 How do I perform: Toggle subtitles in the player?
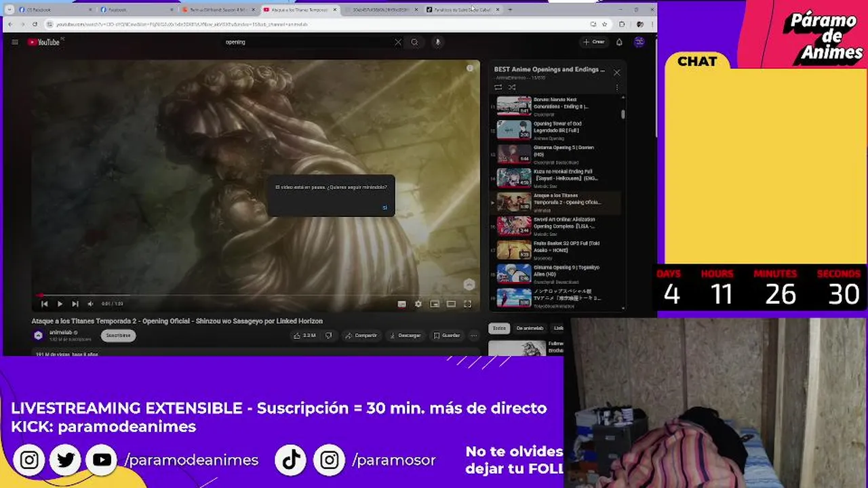tap(401, 304)
